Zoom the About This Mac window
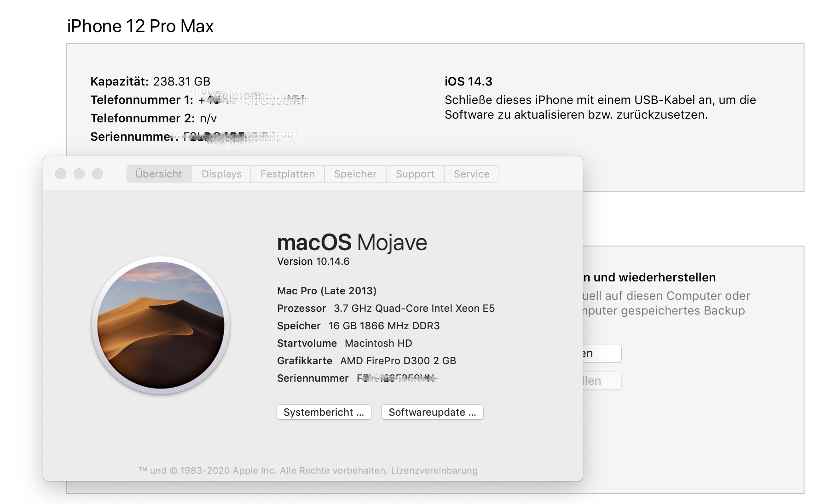822x504 pixels. coord(98,174)
